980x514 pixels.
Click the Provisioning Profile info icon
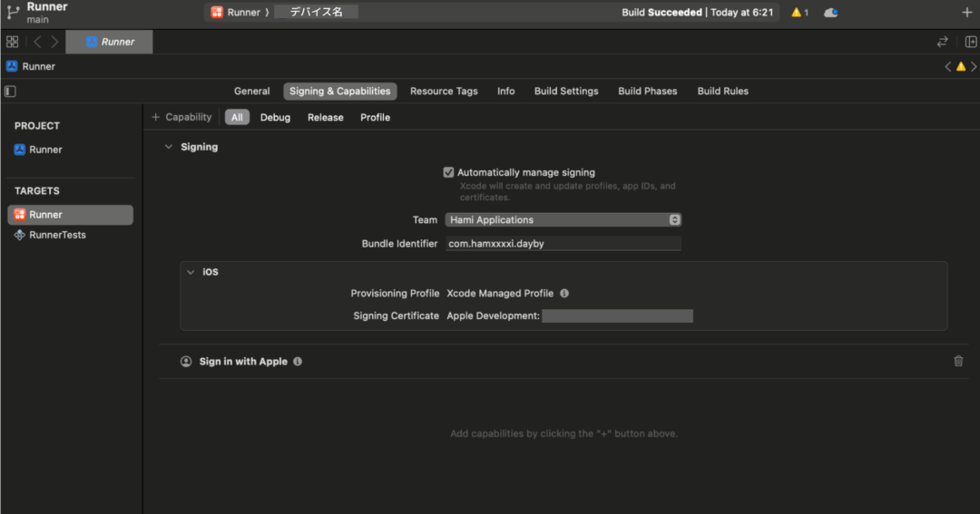pyautogui.click(x=564, y=294)
